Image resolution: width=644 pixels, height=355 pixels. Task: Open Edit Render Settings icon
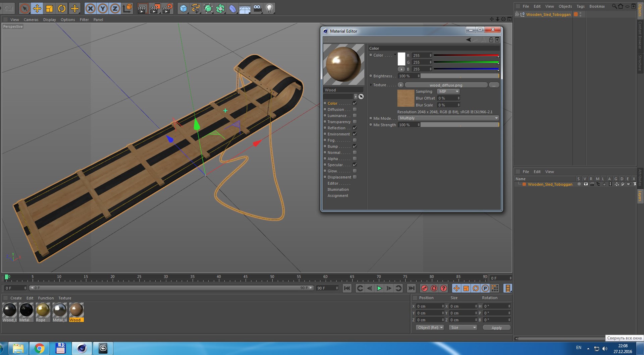pos(167,8)
